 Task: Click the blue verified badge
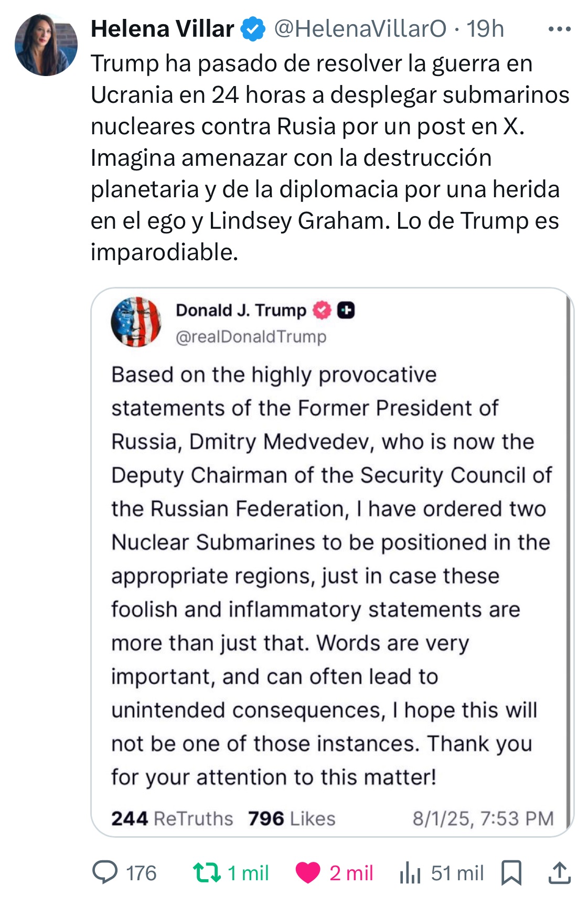[x=253, y=29]
